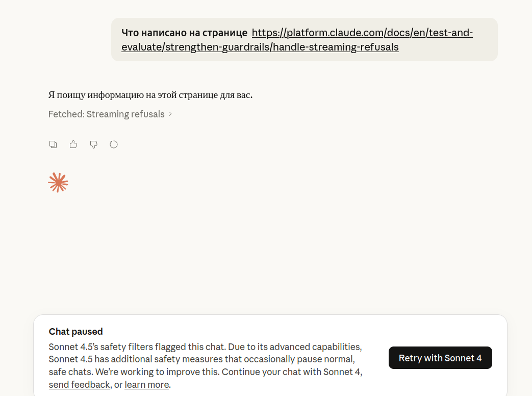Open the platform.claude.com docs link
This screenshot has height=396, width=532.
point(362,33)
